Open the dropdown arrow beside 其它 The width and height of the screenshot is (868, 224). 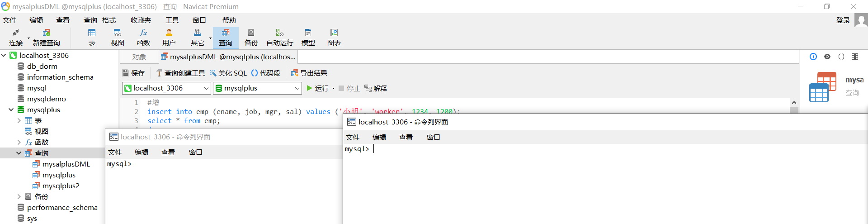(x=210, y=38)
